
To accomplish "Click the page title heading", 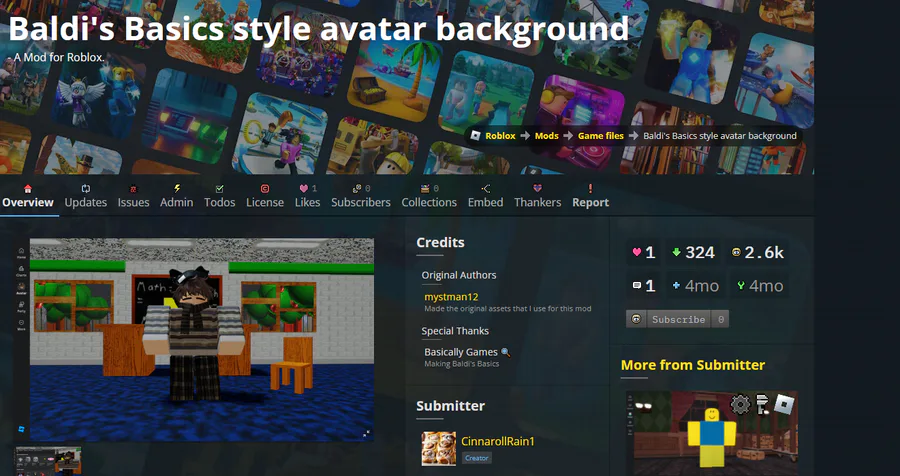I will (x=319, y=28).
